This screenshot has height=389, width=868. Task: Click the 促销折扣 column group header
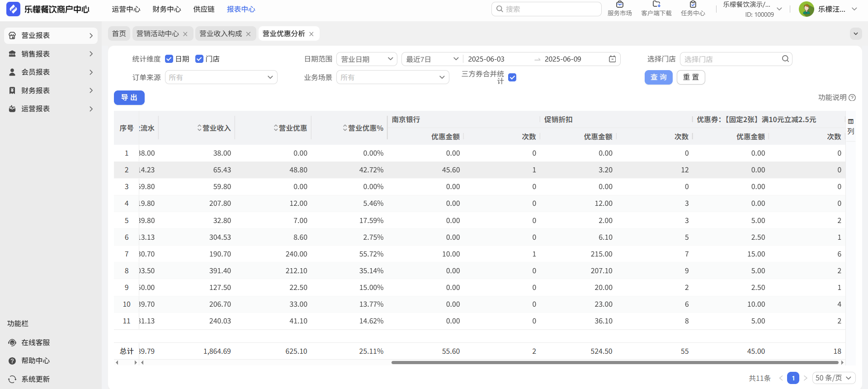click(558, 119)
